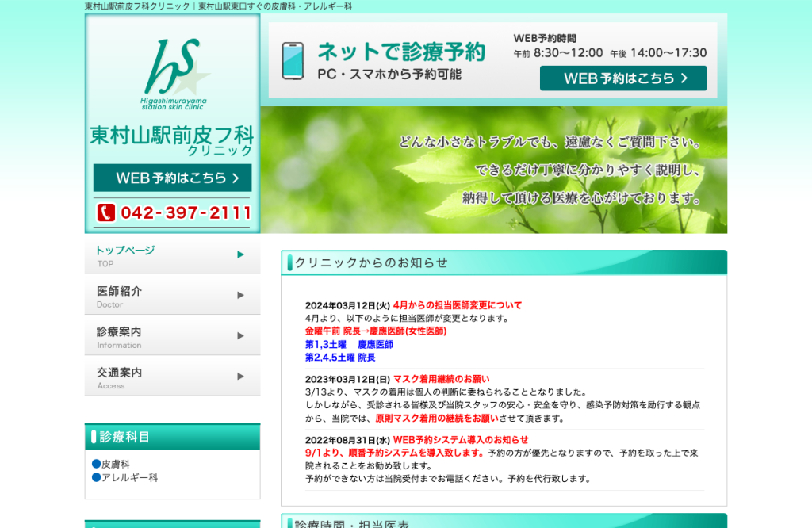Click the sidebar WEB予約はこちら button
This screenshot has height=528, width=812.
coord(172,178)
